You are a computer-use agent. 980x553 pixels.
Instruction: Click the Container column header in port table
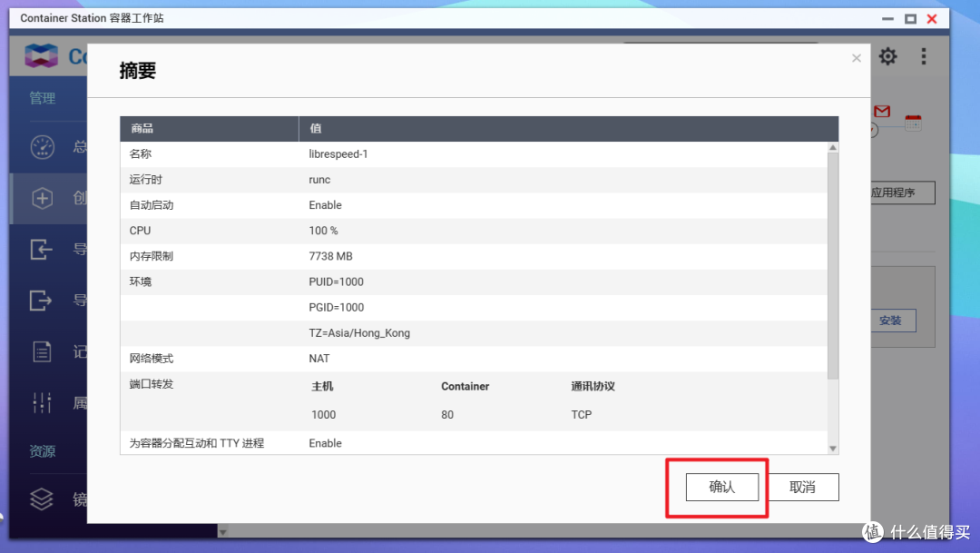pos(465,387)
